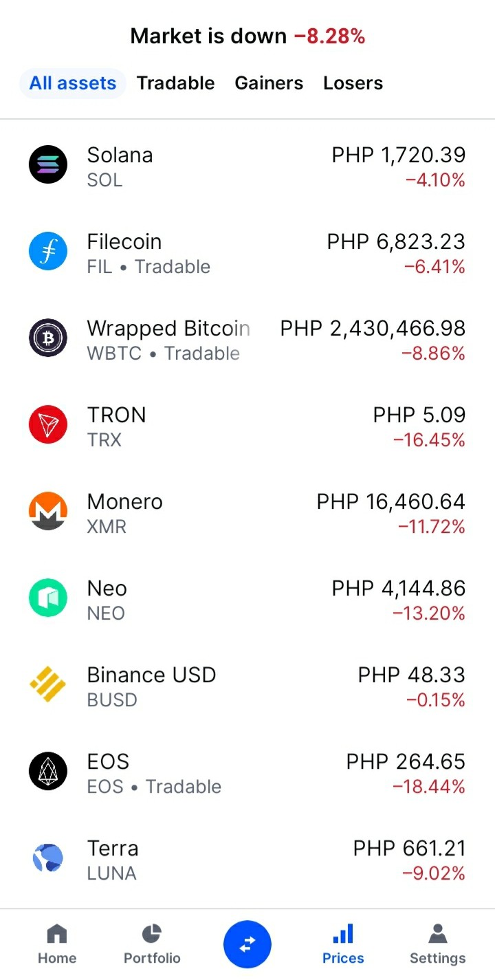The height and width of the screenshot is (980, 495).
Task: Open the Portfolio tab
Action: pyautogui.click(x=152, y=945)
